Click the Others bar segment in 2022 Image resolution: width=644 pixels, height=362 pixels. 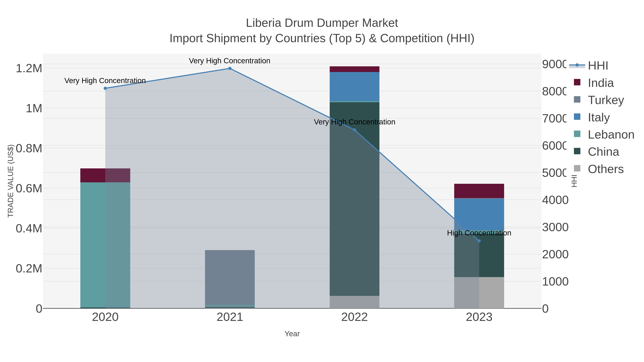point(355,302)
